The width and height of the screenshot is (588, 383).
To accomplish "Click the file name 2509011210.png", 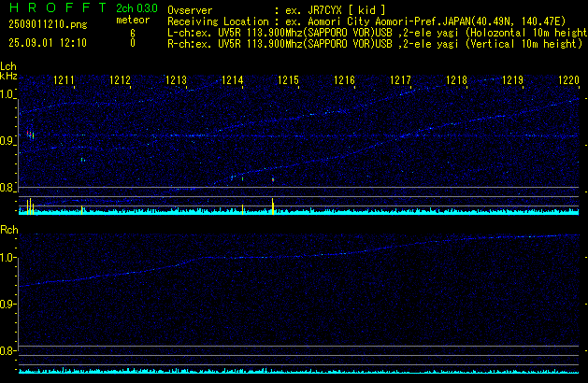I will (x=48, y=24).
